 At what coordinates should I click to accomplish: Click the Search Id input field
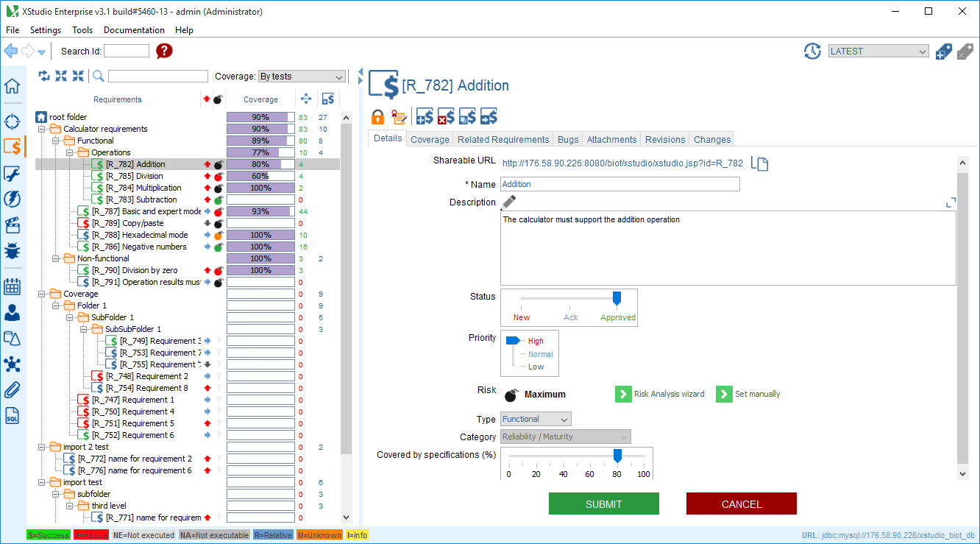coord(127,51)
